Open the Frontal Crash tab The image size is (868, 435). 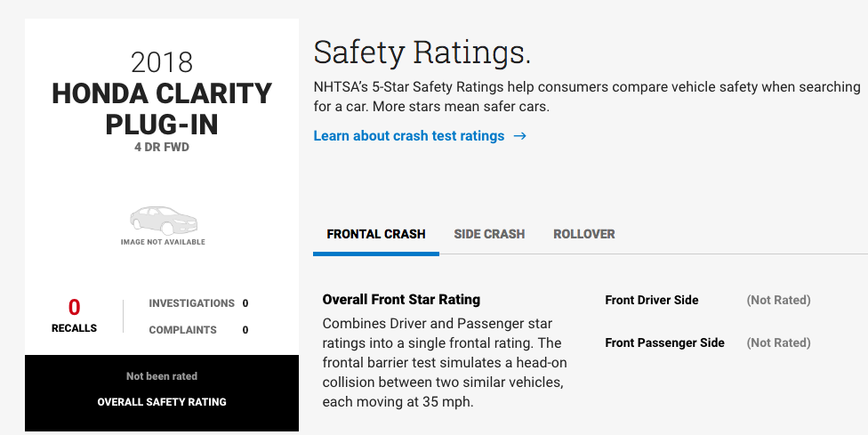pyautogui.click(x=376, y=234)
